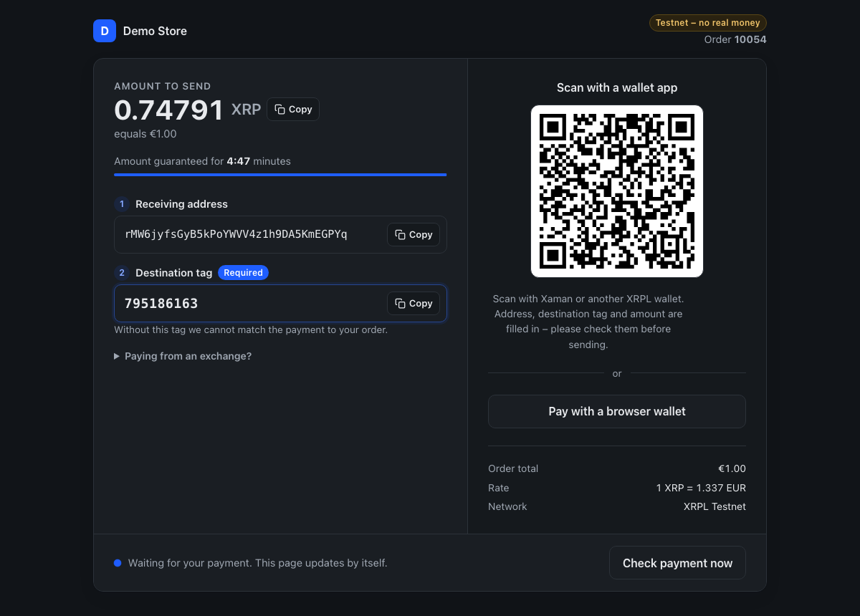Viewport: 860px width, 616px height.
Task: Click the AMOUNT TO SEND heading
Action: pyautogui.click(x=163, y=86)
